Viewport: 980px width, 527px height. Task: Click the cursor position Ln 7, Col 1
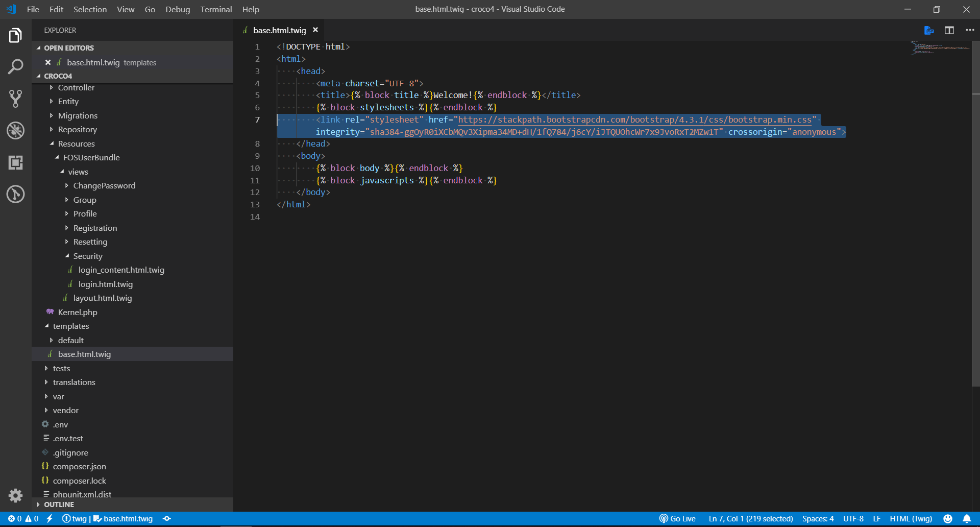click(x=751, y=519)
